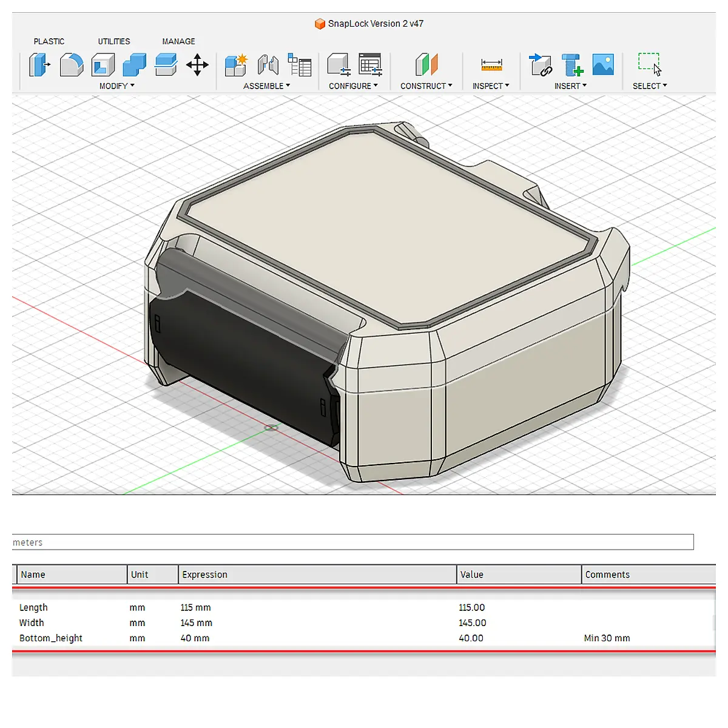This screenshot has height=728, width=728.
Task: Click the mm unit in Length row
Action: coord(137,607)
